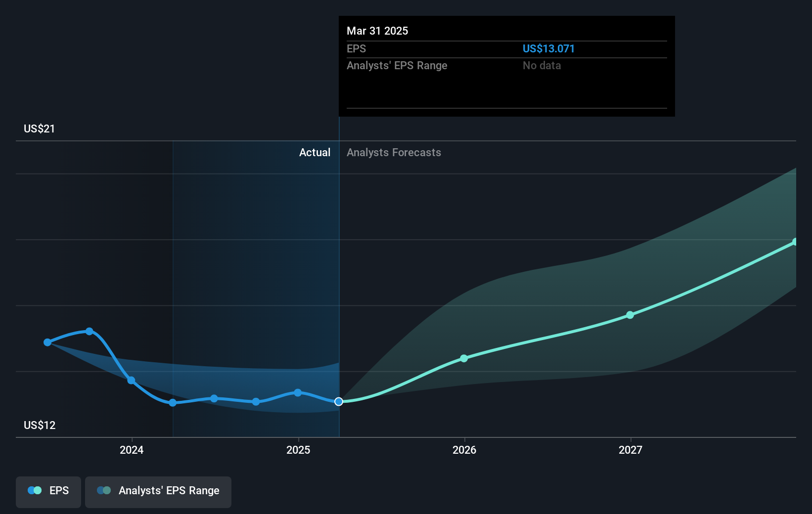Image resolution: width=812 pixels, height=514 pixels.
Task: Click the 'Analysts Forecasts' label
Action: click(x=394, y=152)
